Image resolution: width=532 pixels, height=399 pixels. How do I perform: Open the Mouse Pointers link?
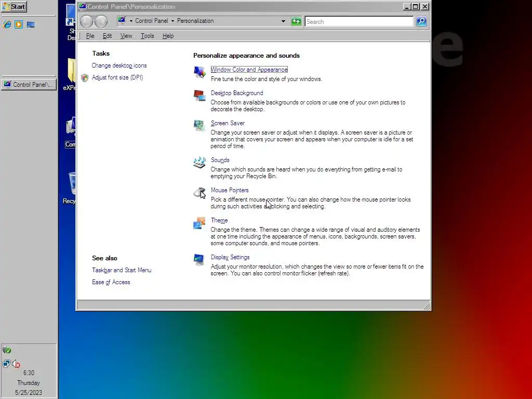click(x=230, y=190)
